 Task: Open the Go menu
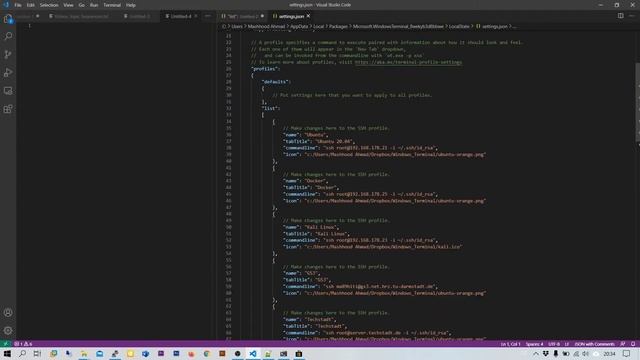pos(82,5)
